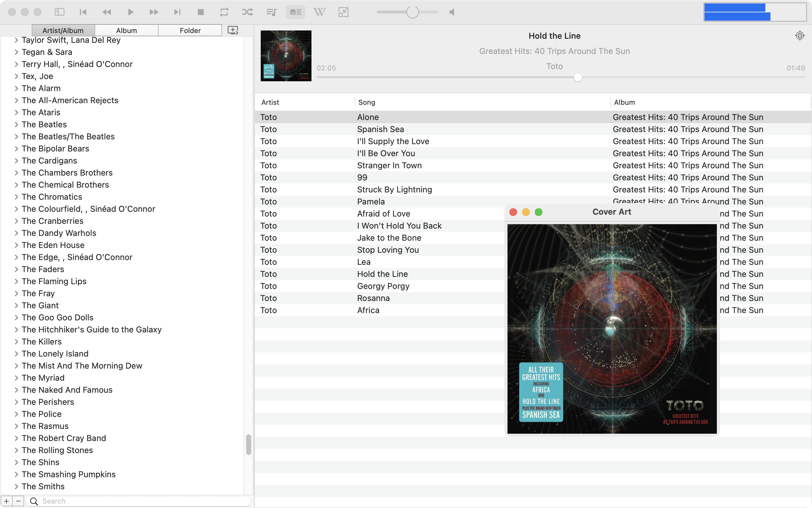Expand The Beatles artist entry
The width and height of the screenshot is (812, 508).
16,125
